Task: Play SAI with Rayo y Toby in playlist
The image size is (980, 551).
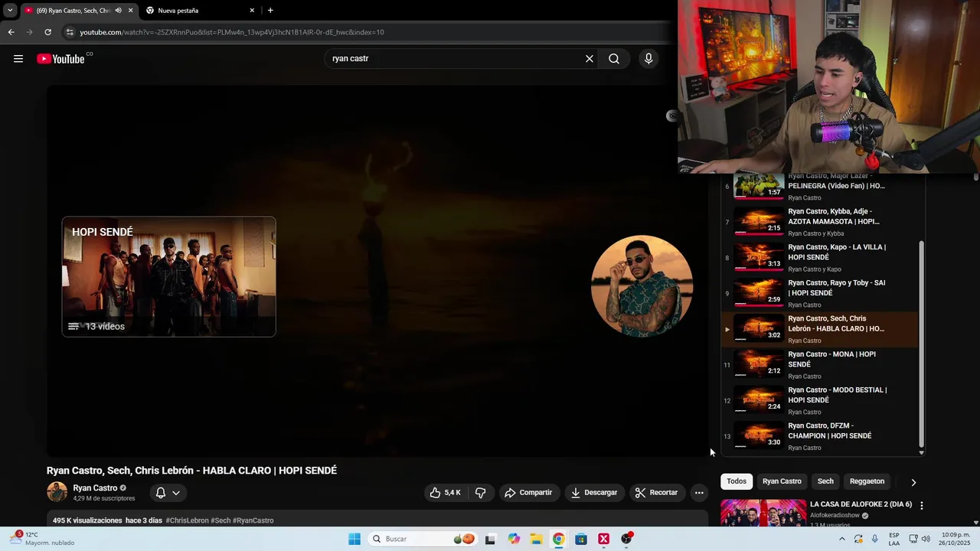Action: tap(819, 293)
